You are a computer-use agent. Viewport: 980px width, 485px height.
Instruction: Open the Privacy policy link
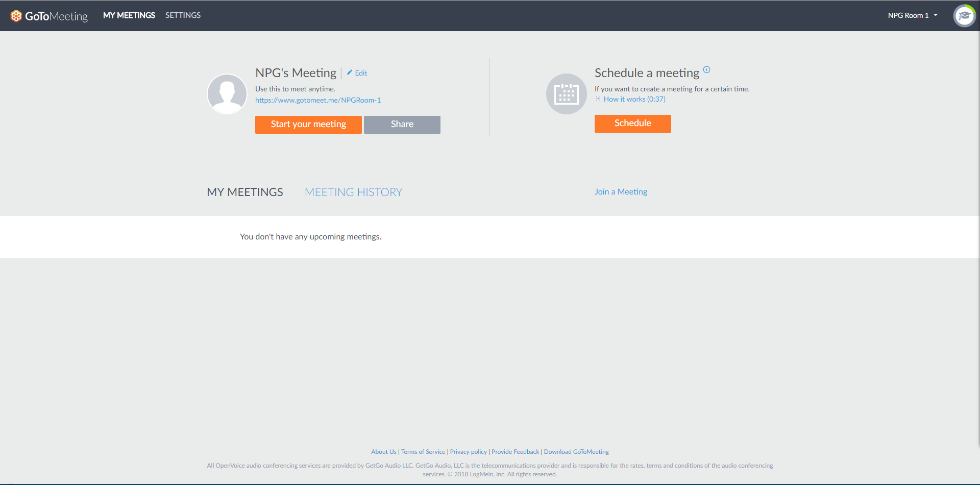click(469, 452)
